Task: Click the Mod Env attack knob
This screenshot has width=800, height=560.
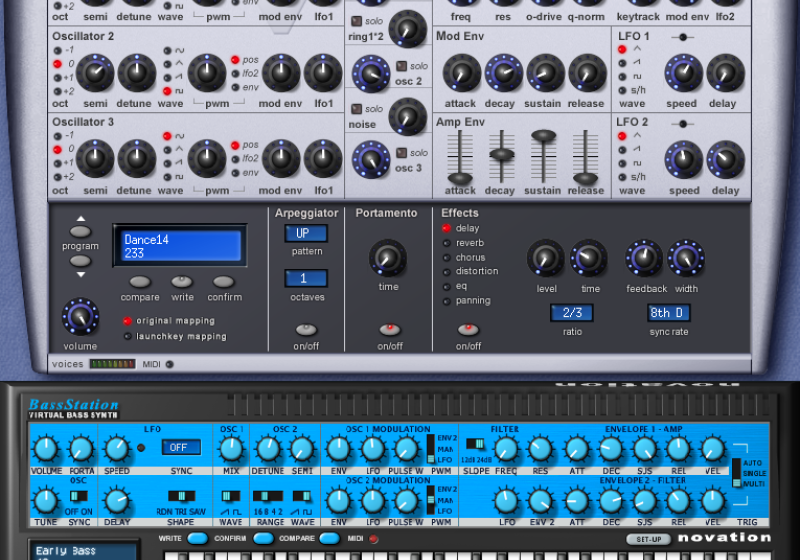Action: pyautogui.click(x=462, y=73)
